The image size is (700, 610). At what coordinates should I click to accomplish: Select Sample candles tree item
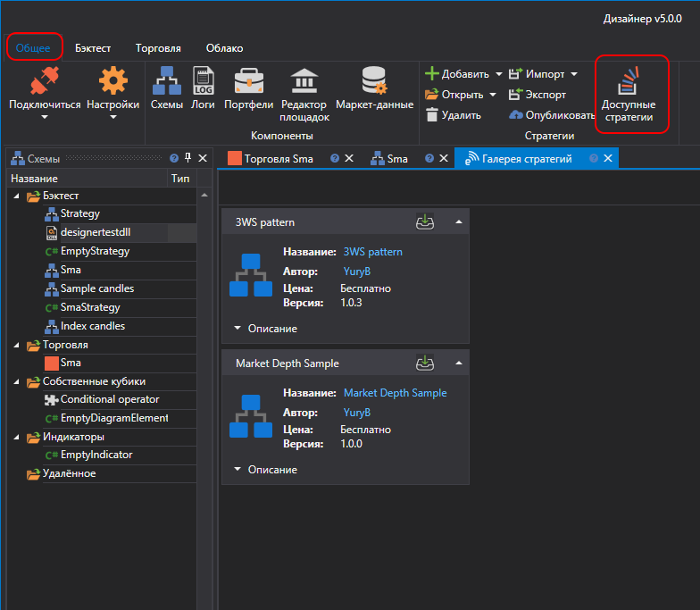click(x=97, y=288)
